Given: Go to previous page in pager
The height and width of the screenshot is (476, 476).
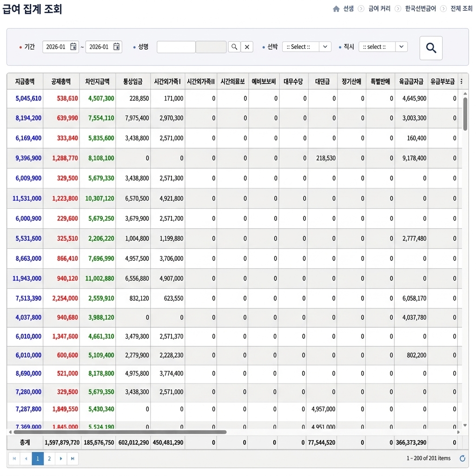Looking at the screenshot, I should (26, 458).
